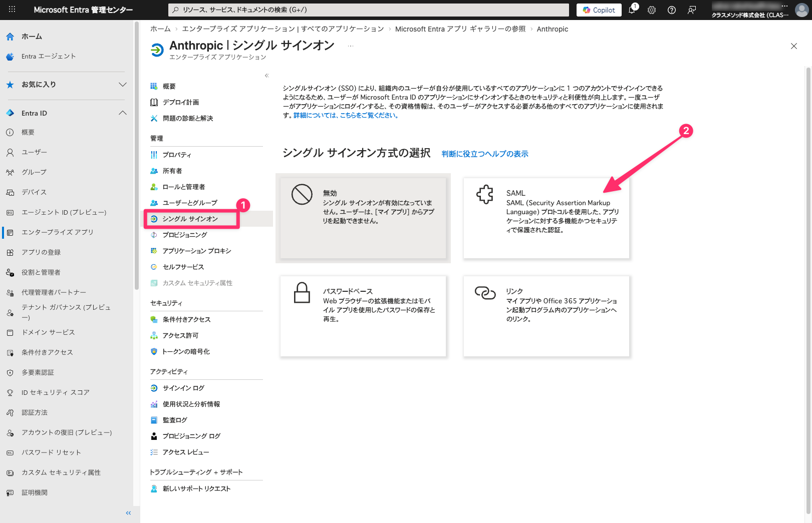Screen dimensions: 812x523
Task: Open プロビジョニング in the resource menu
Action: click(x=185, y=235)
